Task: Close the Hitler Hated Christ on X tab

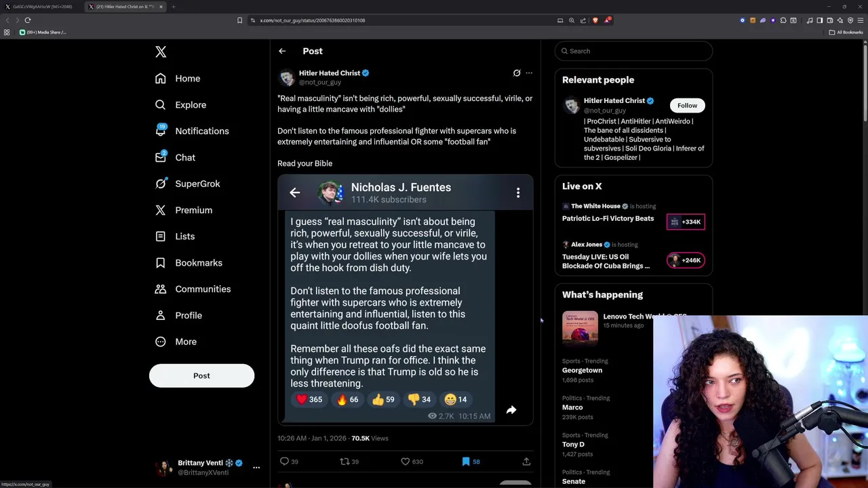Action: click(x=161, y=7)
